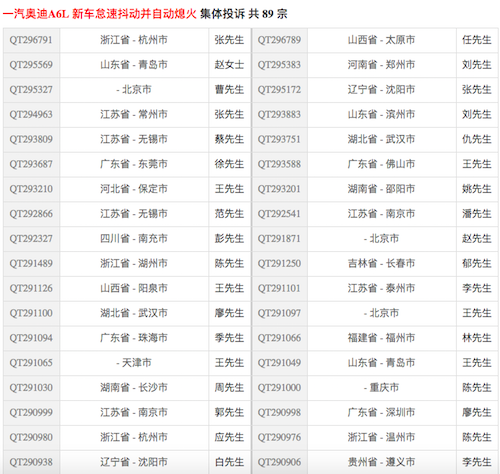The image size is (500, 474).
Task: Open complaint number QT296789
Action: [x=279, y=40]
